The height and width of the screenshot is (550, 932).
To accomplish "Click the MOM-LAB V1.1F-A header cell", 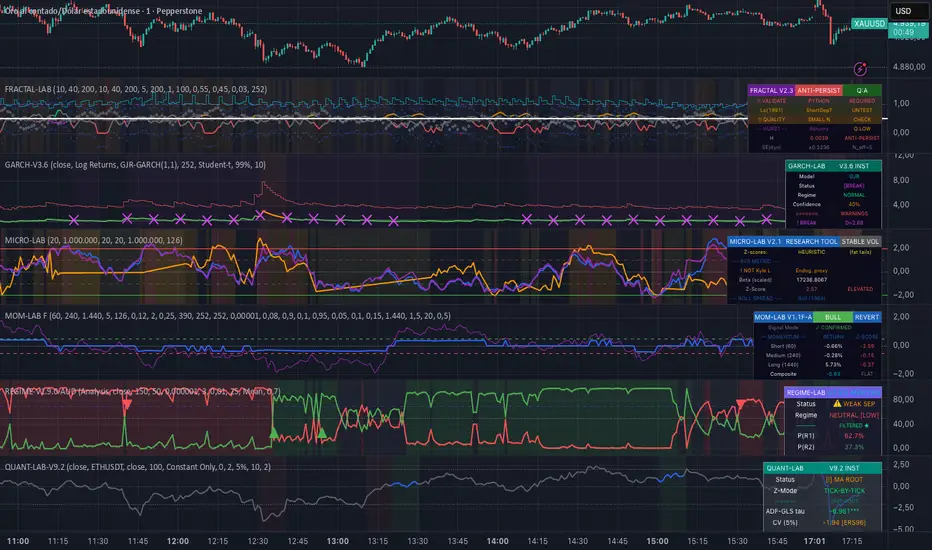I will (x=783, y=317).
